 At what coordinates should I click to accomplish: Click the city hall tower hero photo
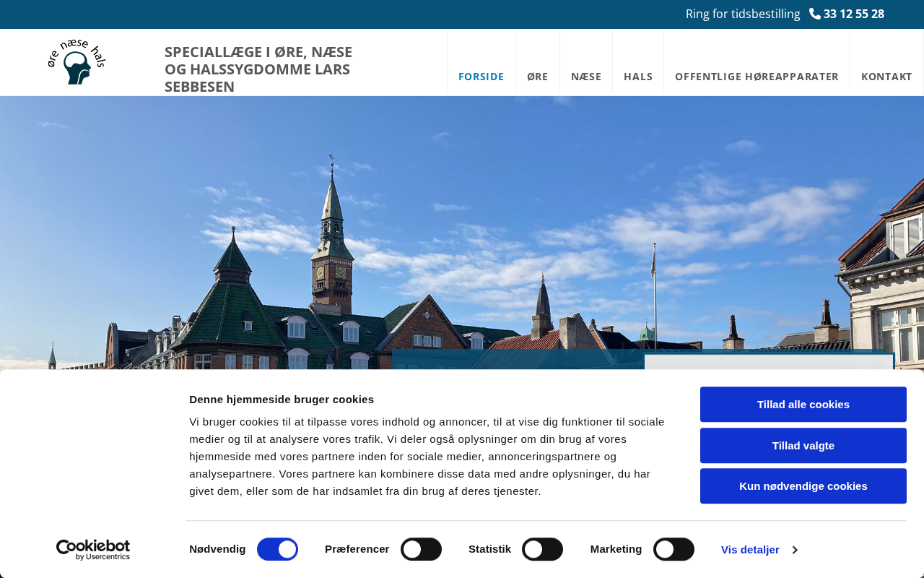[462, 233]
